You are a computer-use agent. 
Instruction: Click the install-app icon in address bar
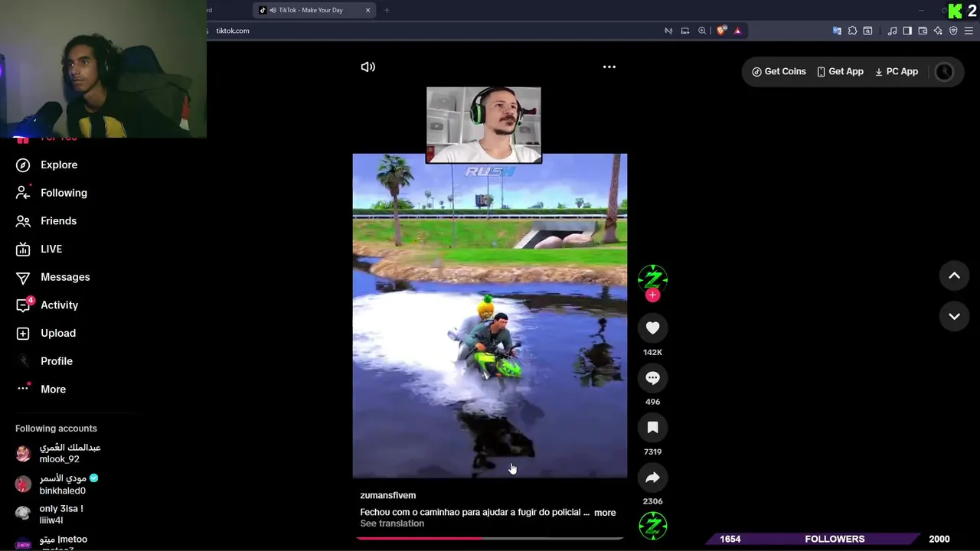point(685,31)
